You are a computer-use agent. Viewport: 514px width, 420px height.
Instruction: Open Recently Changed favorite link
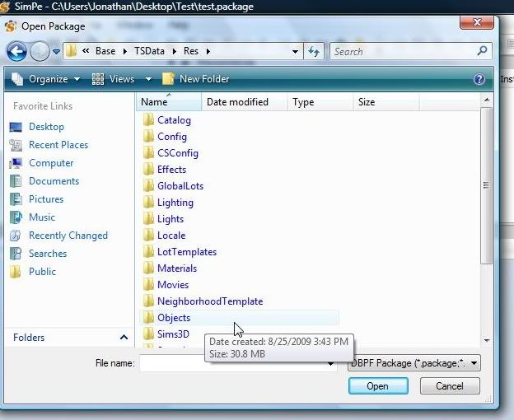68,236
